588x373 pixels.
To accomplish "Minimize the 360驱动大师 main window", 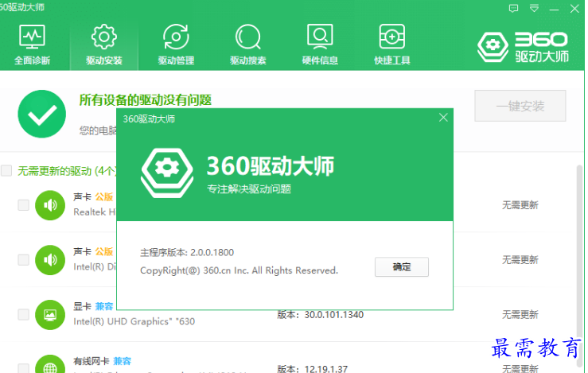I will pos(554,9).
